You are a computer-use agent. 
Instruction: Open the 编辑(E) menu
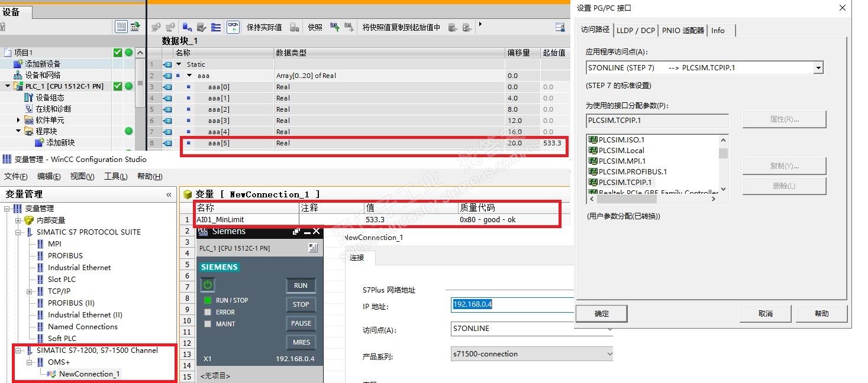[49, 176]
